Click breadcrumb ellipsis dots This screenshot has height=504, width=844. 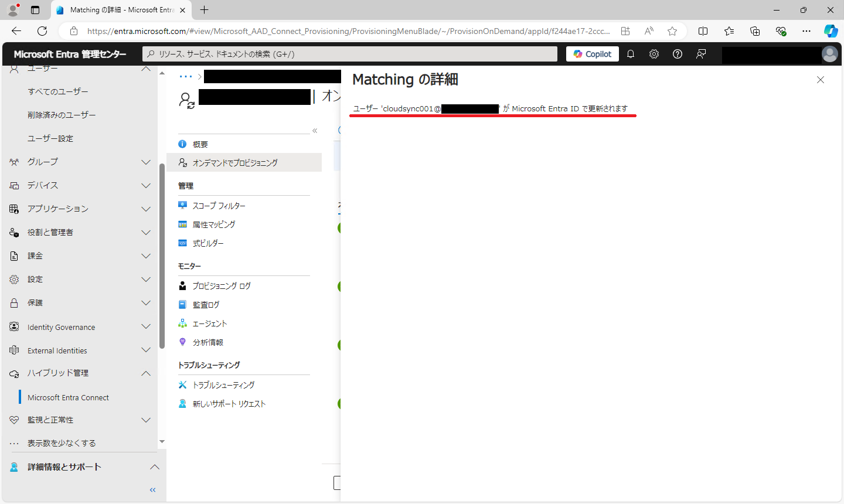(186, 76)
